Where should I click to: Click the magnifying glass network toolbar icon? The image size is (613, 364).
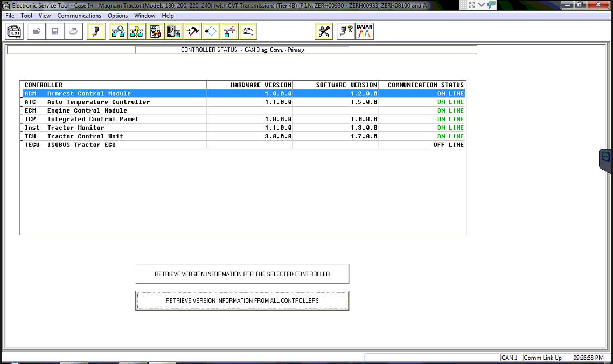coord(119,32)
